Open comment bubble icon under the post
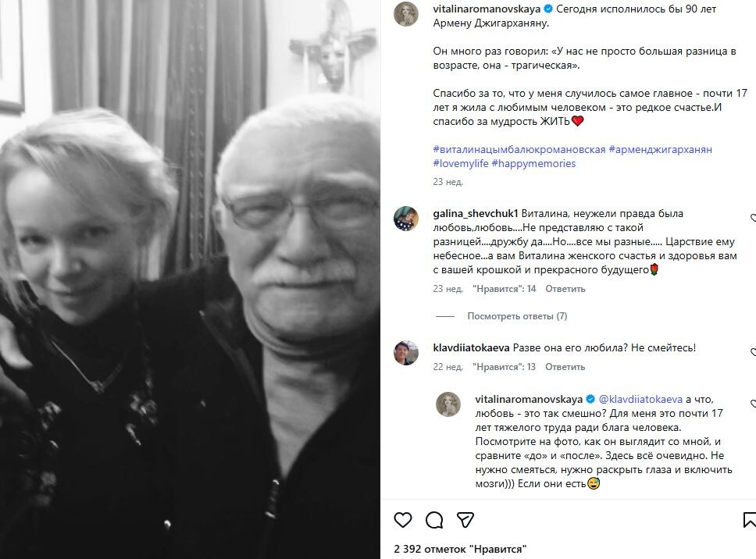 point(434,520)
